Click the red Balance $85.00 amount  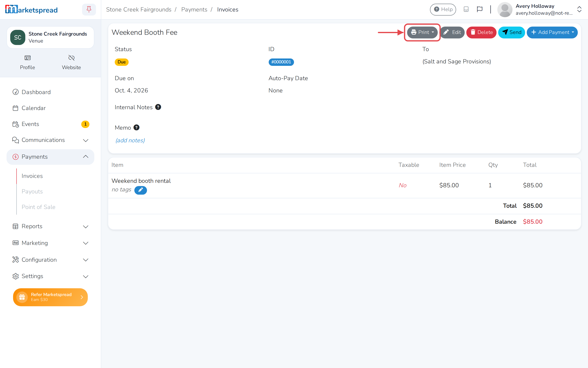pyautogui.click(x=533, y=222)
